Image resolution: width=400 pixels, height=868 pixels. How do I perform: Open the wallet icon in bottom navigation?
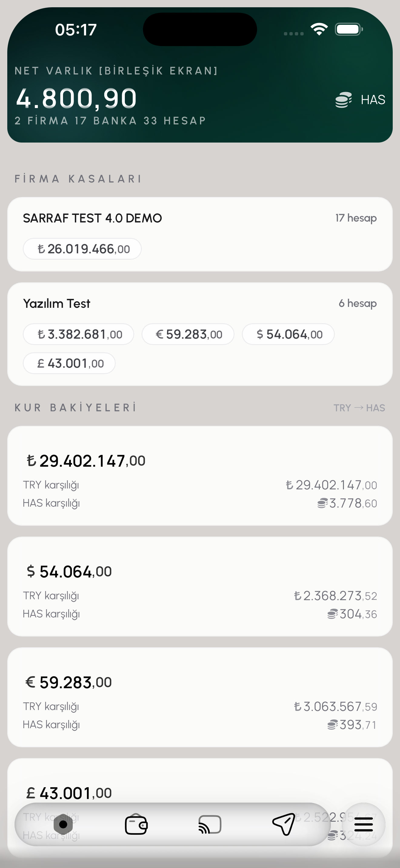136,824
